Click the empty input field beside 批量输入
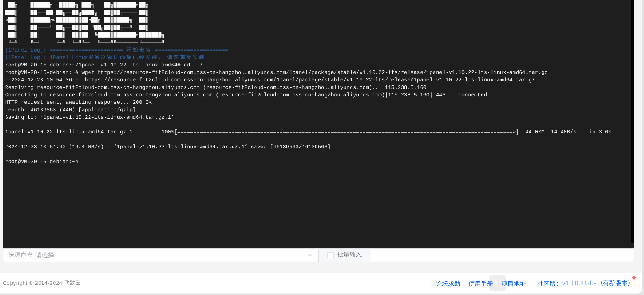 pos(502,255)
